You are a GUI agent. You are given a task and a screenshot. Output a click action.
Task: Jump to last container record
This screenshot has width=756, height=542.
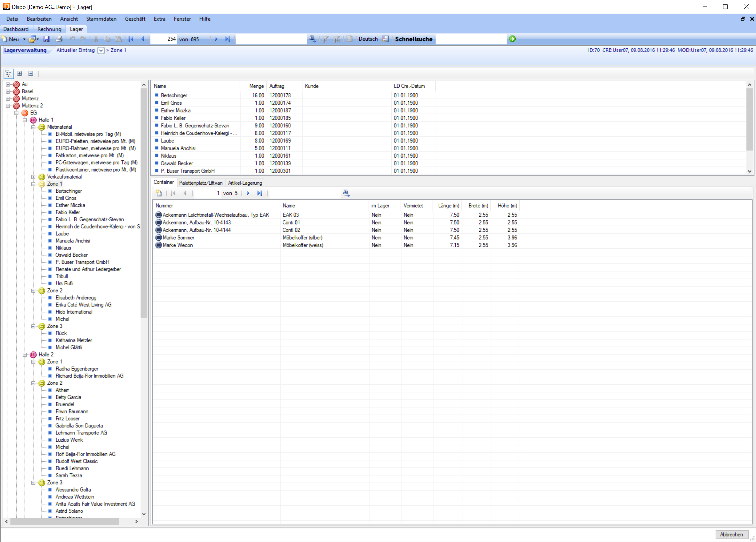(x=260, y=193)
